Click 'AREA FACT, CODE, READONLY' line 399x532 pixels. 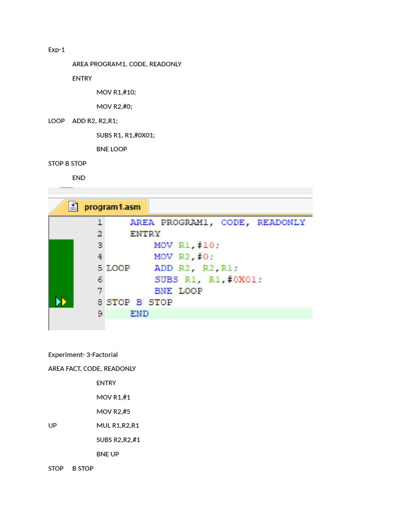click(92, 369)
